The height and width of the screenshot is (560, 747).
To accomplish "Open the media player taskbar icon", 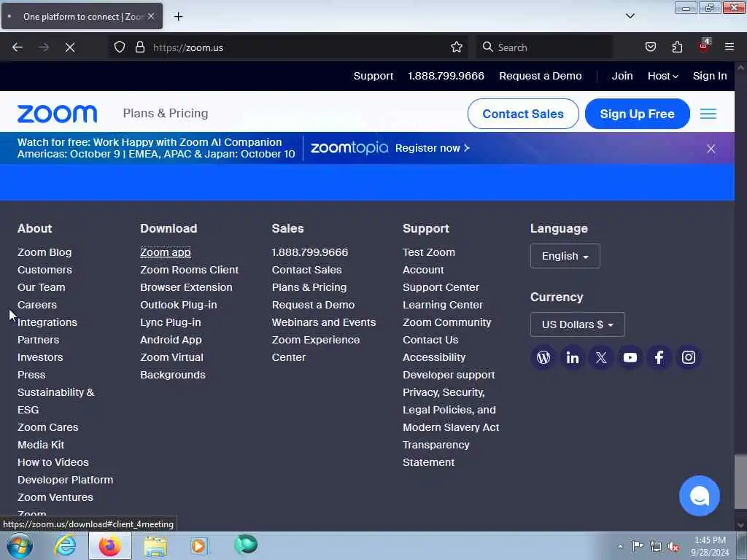I will (199, 545).
